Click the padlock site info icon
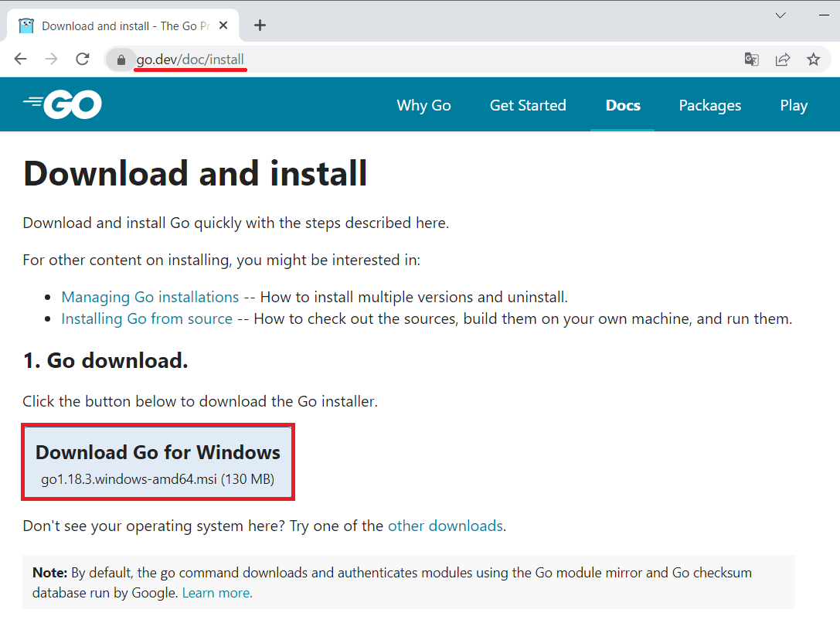The width and height of the screenshot is (840, 623). (x=121, y=60)
